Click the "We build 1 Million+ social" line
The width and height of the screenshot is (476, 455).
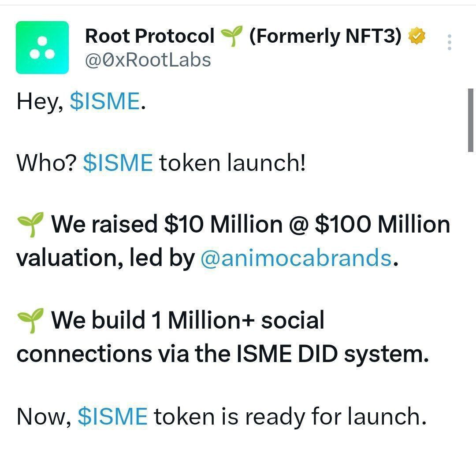[x=187, y=320]
